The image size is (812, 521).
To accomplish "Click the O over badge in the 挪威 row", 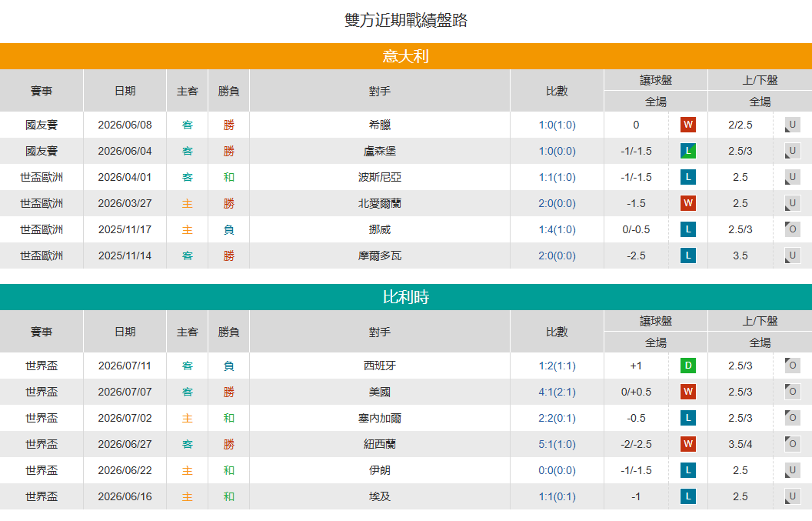I will [x=792, y=229].
